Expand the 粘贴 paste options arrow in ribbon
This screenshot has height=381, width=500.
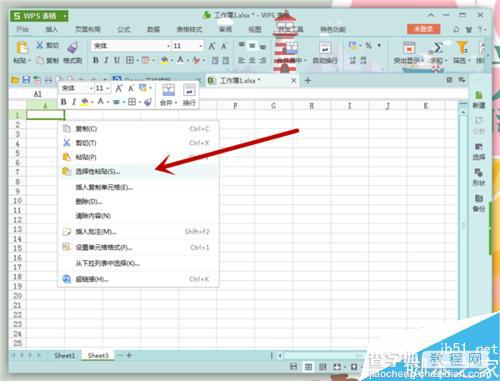click(29, 61)
